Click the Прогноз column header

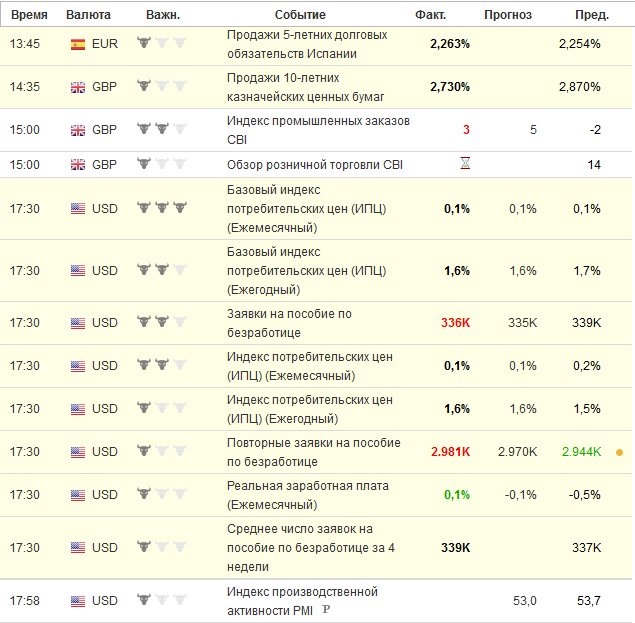point(508,15)
